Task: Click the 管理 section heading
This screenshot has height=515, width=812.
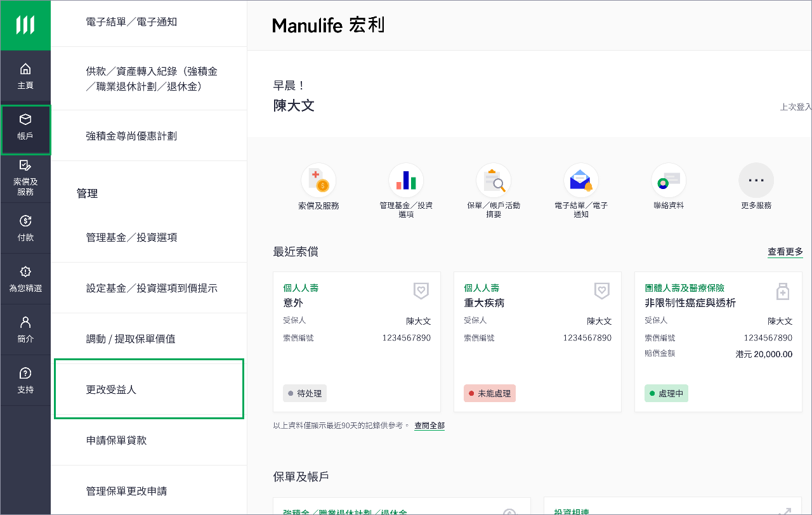Action: coord(87,193)
